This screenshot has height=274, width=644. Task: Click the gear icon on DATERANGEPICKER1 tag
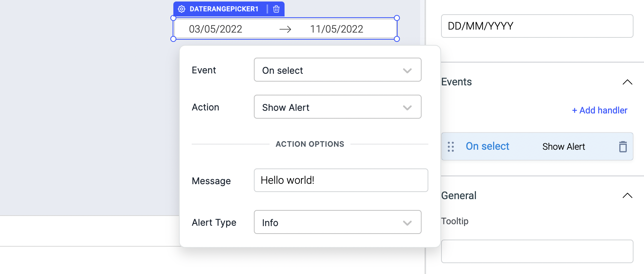[x=182, y=9]
